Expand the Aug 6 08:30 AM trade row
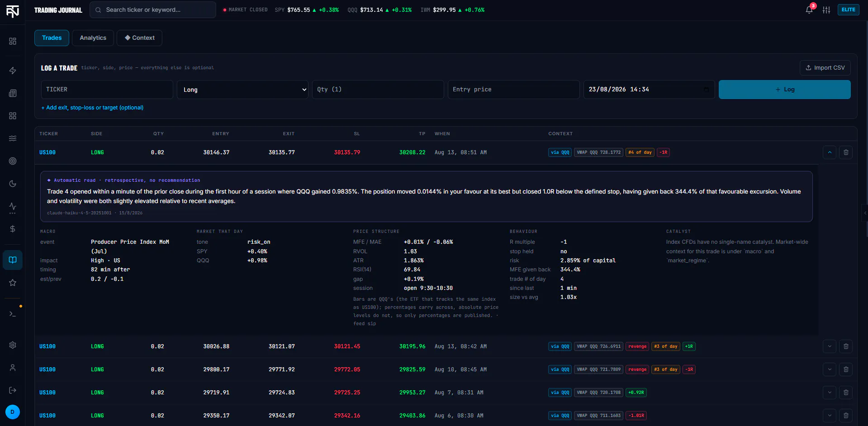The height and width of the screenshot is (426, 868). tap(830, 416)
